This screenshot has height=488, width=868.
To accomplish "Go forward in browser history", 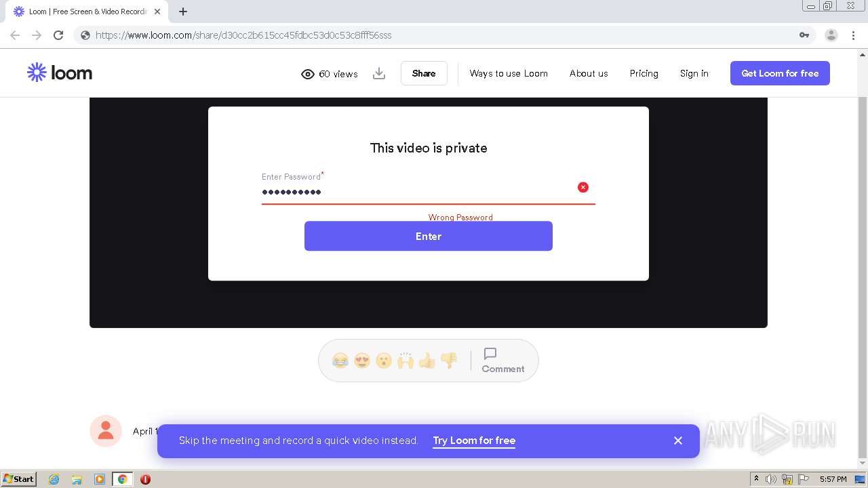I will (x=37, y=35).
